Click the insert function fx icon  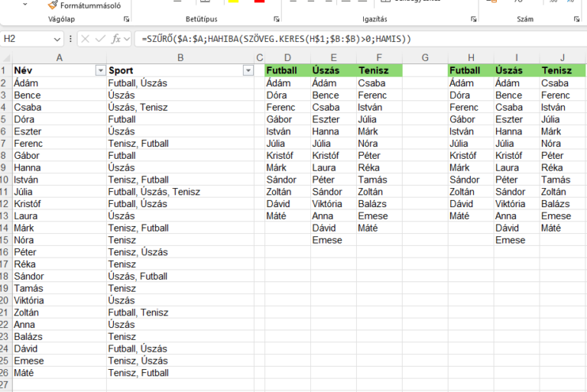pyautogui.click(x=116, y=39)
